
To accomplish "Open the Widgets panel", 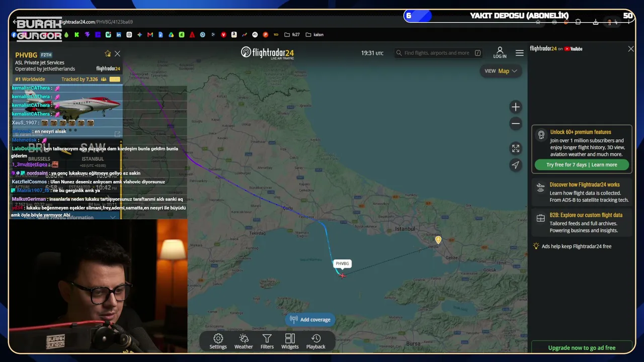I will [x=290, y=341].
